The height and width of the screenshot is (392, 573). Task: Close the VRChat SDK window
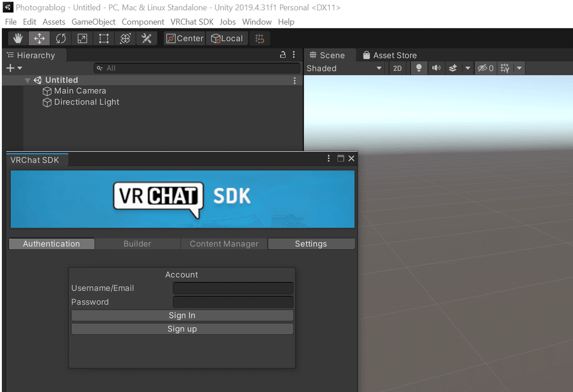pos(351,159)
